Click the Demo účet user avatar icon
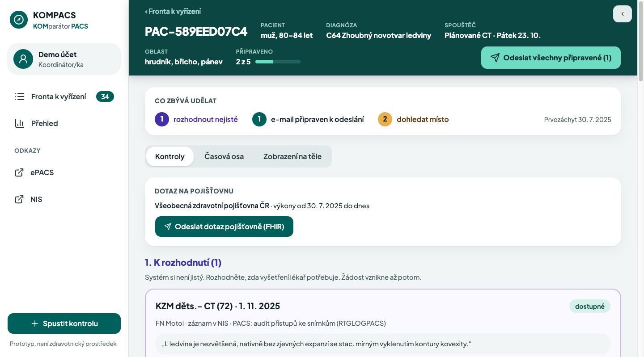Viewport: 644px width, 357px height. 23,59
